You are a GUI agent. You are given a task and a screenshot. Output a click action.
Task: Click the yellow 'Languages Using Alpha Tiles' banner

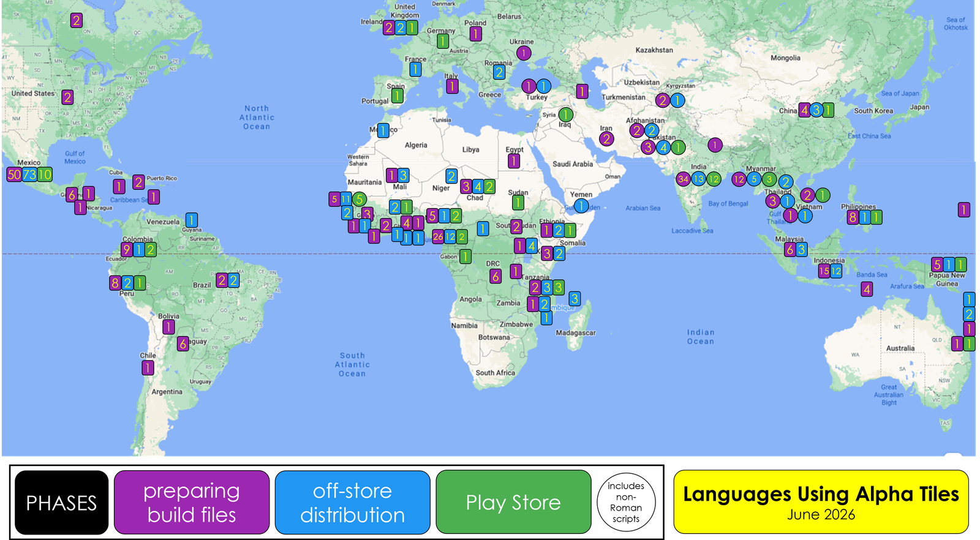pyautogui.click(x=821, y=502)
